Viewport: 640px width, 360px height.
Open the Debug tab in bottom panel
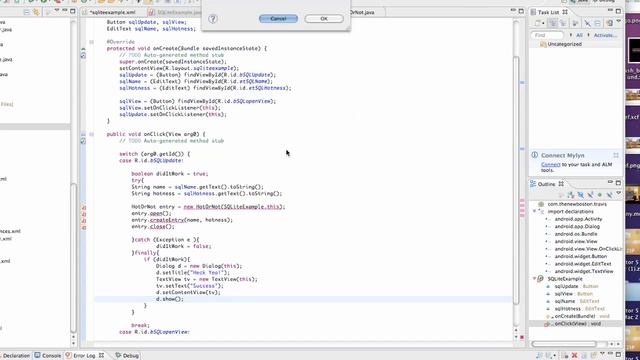click(x=127, y=356)
